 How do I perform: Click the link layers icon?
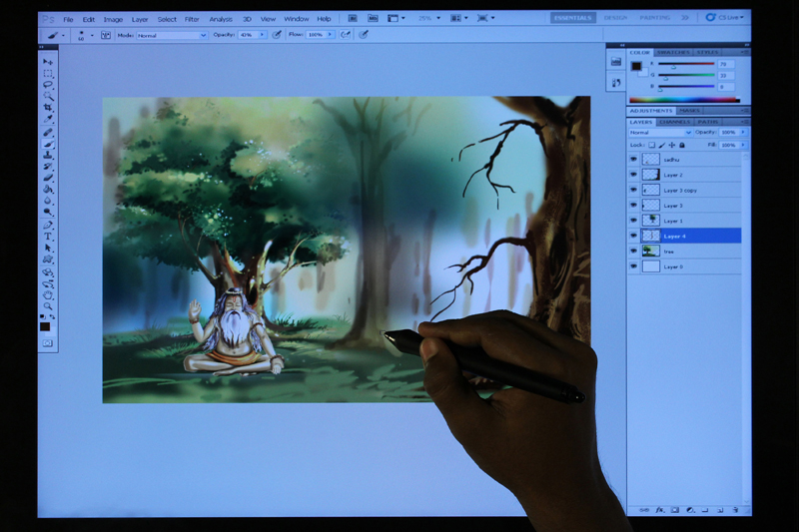point(645,509)
